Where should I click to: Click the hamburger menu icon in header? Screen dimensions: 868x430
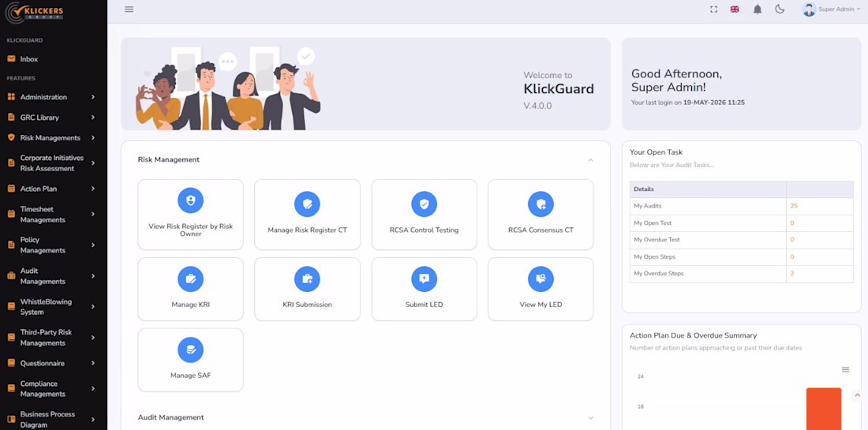pos(129,9)
